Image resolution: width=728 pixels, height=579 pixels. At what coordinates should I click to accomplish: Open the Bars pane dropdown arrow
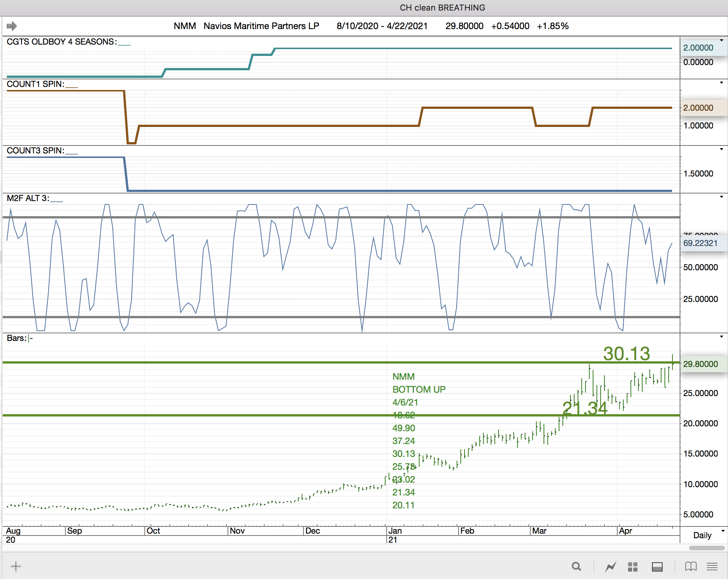[x=721, y=337]
